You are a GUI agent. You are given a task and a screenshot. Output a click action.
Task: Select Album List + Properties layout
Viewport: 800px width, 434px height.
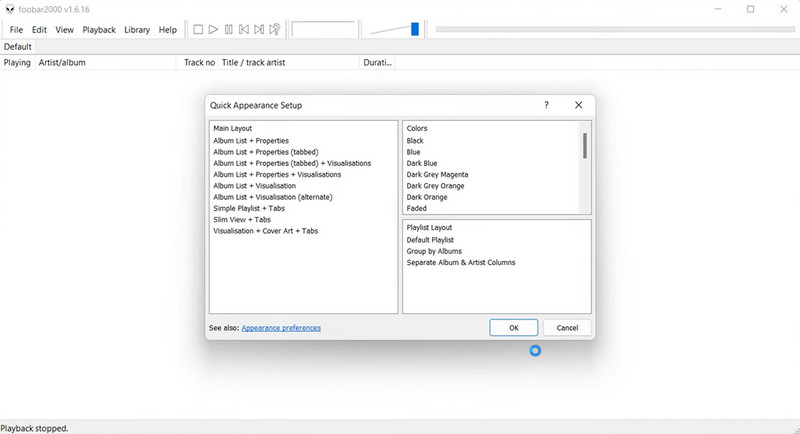(251, 141)
